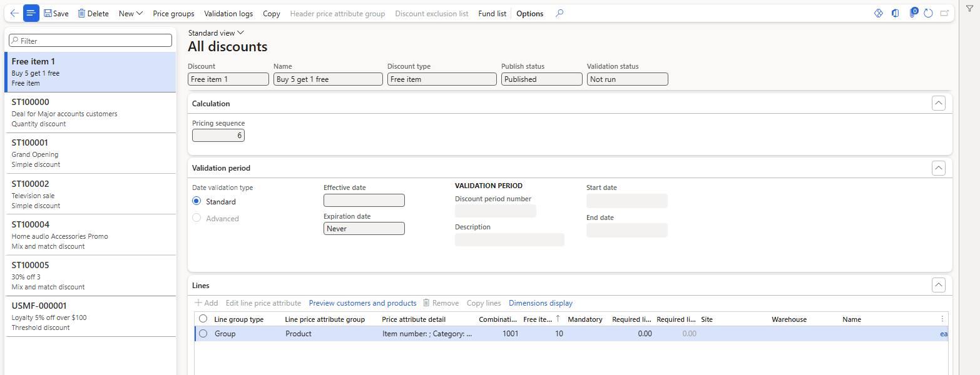Select ST100002 Television sale discount
Screen dimensions: 980x375
click(x=90, y=194)
